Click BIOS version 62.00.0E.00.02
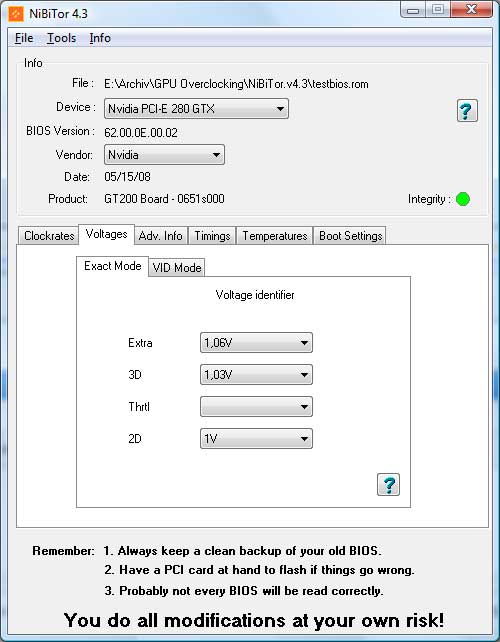The width and height of the screenshot is (500, 642). tap(141, 133)
